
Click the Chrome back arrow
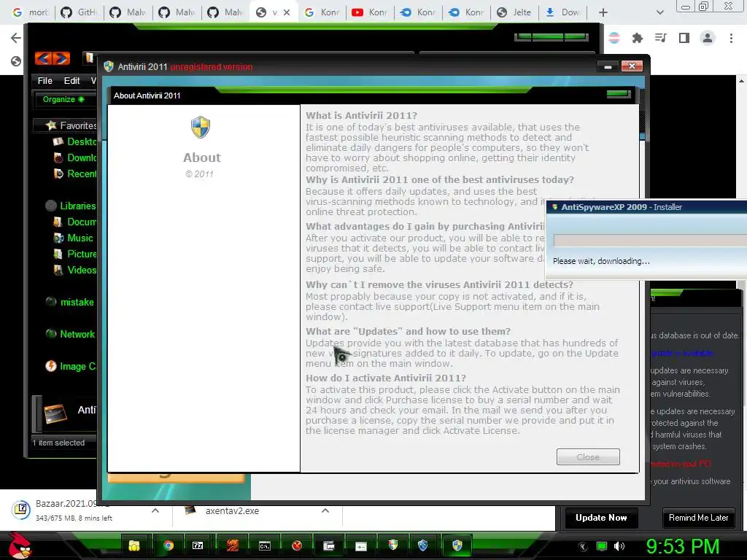16,38
